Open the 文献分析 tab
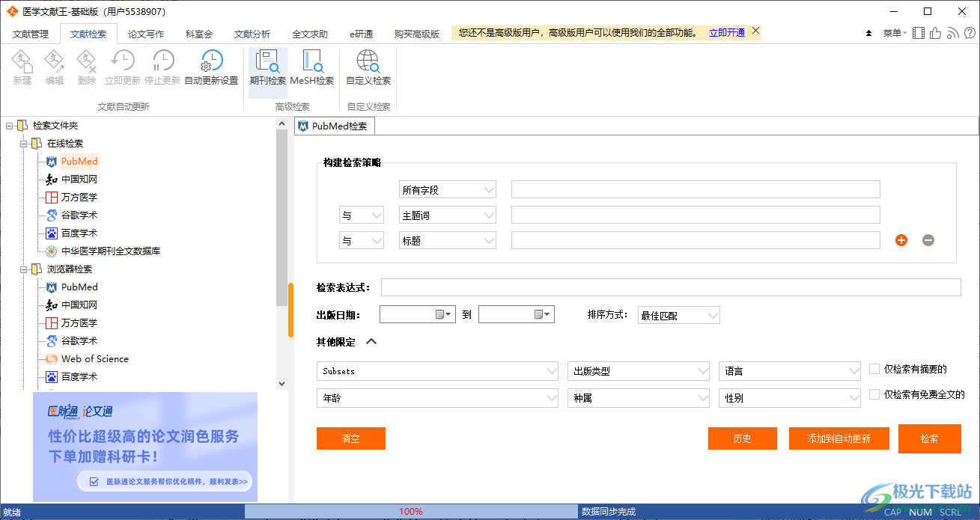Screen dimensions: 980x520 [x=252, y=34]
